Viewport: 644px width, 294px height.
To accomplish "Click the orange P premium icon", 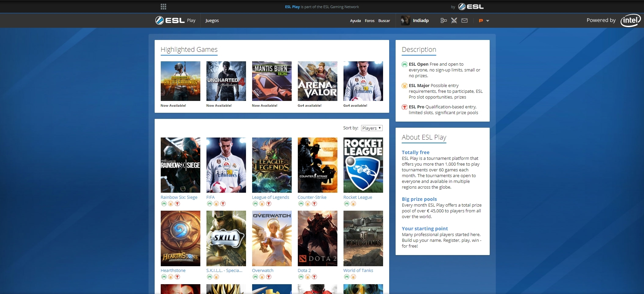I will tap(481, 21).
